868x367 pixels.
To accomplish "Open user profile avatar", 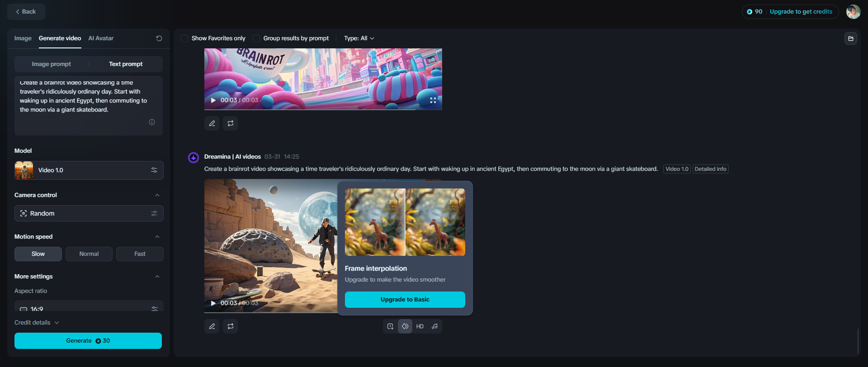I will (853, 12).
